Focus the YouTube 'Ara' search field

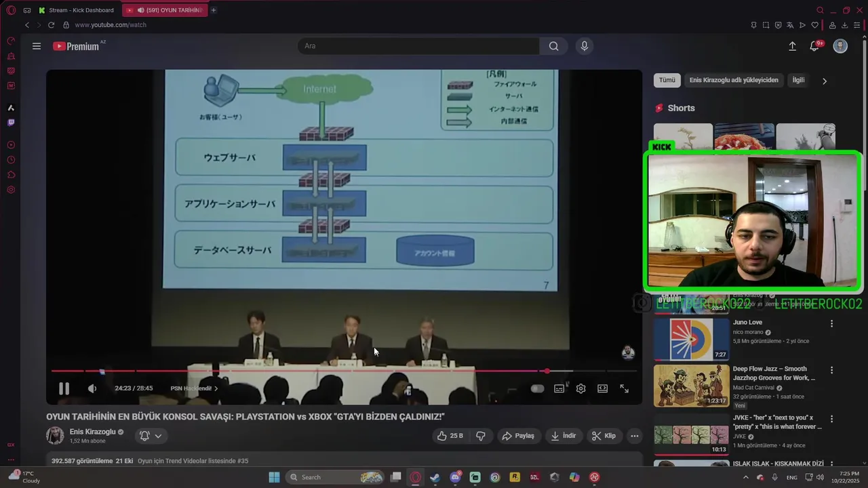(x=418, y=46)
